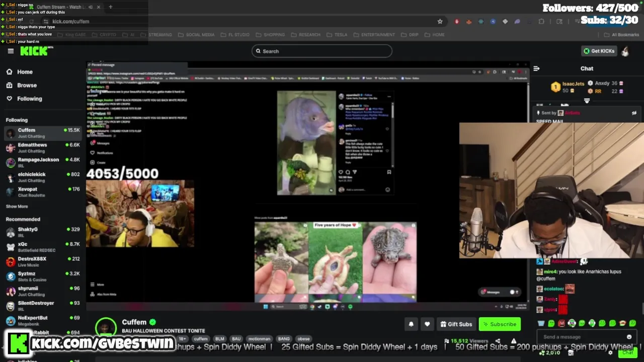Click the Following heart icon
Viewport: 644px width, 362px height.
(x=9, y=99)
